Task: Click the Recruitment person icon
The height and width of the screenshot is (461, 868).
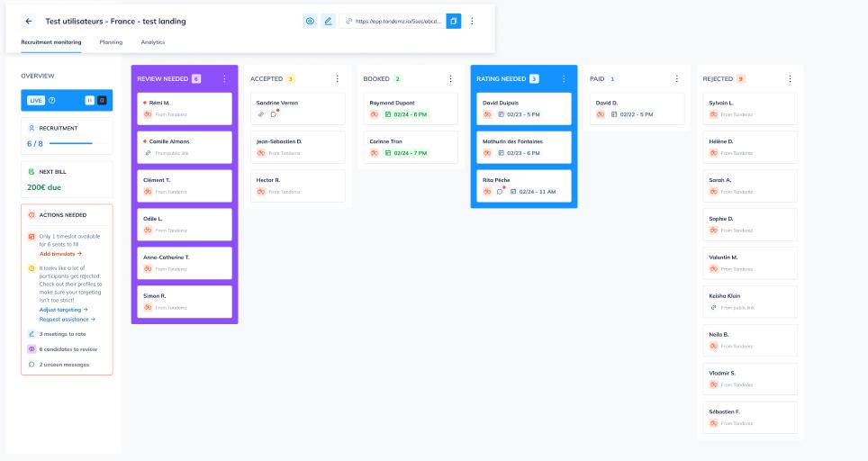Action: pyautogui.click(x=32, y=128)
